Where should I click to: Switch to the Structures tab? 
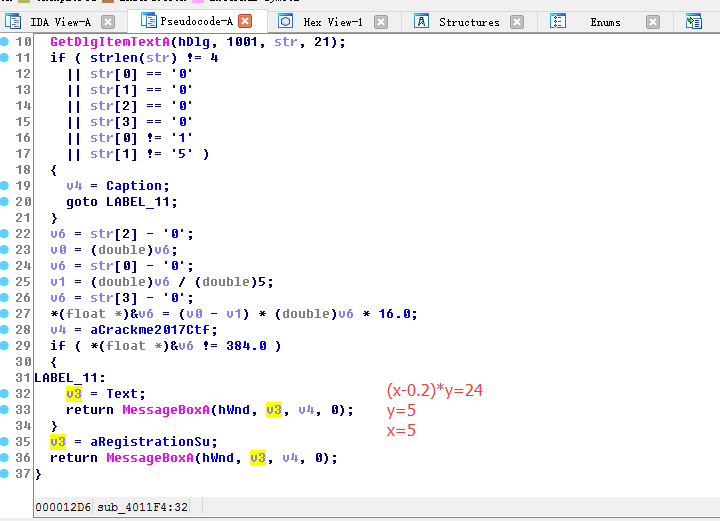point(469,22)
